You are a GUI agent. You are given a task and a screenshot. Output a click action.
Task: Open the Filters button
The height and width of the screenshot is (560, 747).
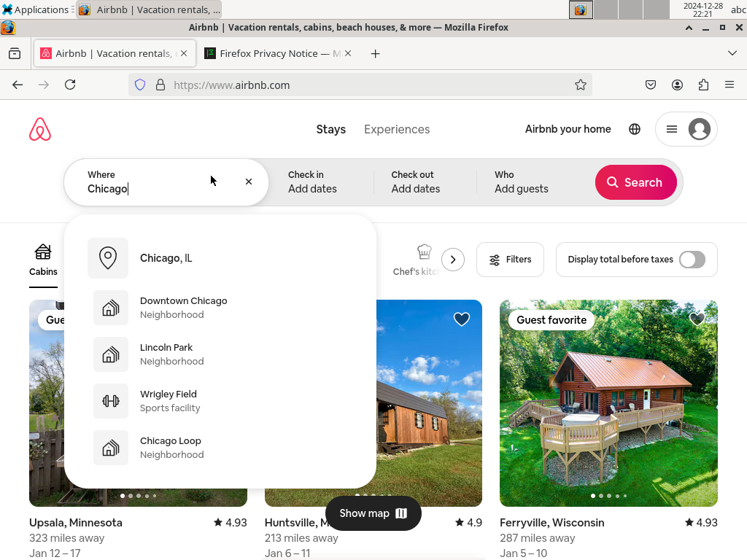(x=510, y=260)
